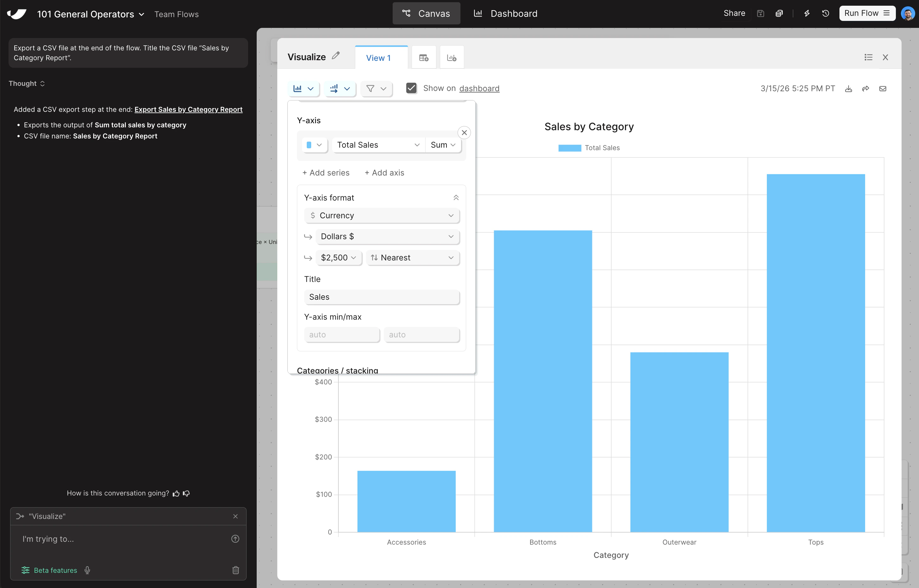Change the Sum aggregation dropdown

[443, 145]
